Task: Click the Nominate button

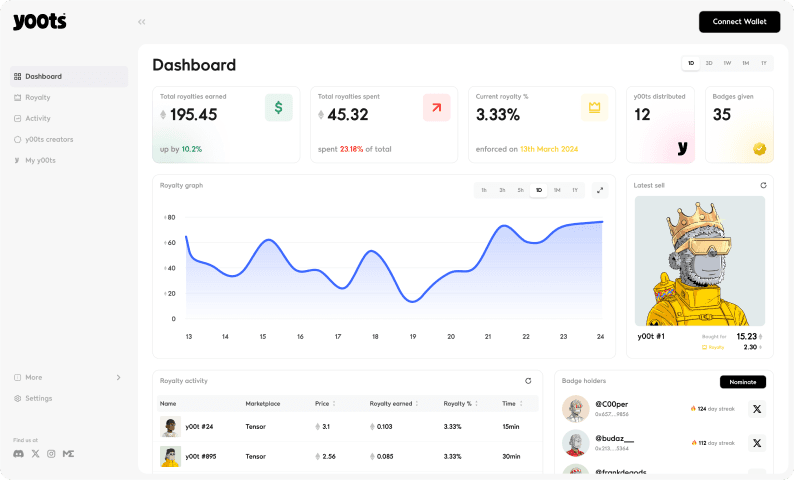Action: coord(743,382)
